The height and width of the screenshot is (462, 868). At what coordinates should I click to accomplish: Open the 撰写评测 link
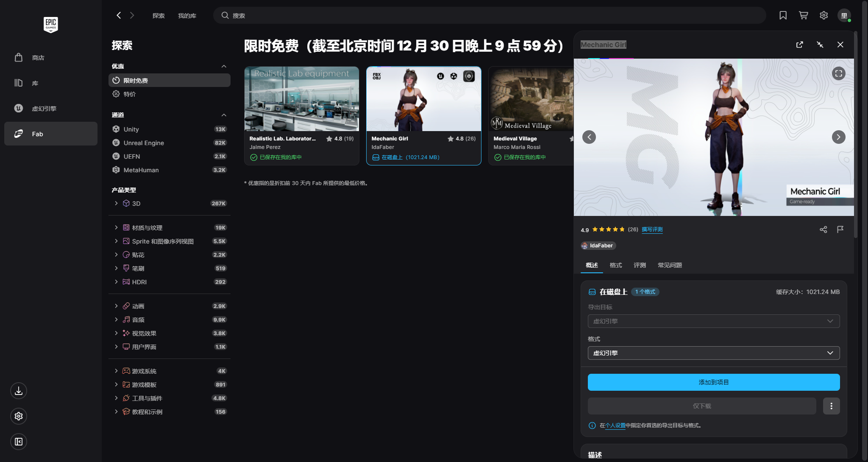[652, 230]
